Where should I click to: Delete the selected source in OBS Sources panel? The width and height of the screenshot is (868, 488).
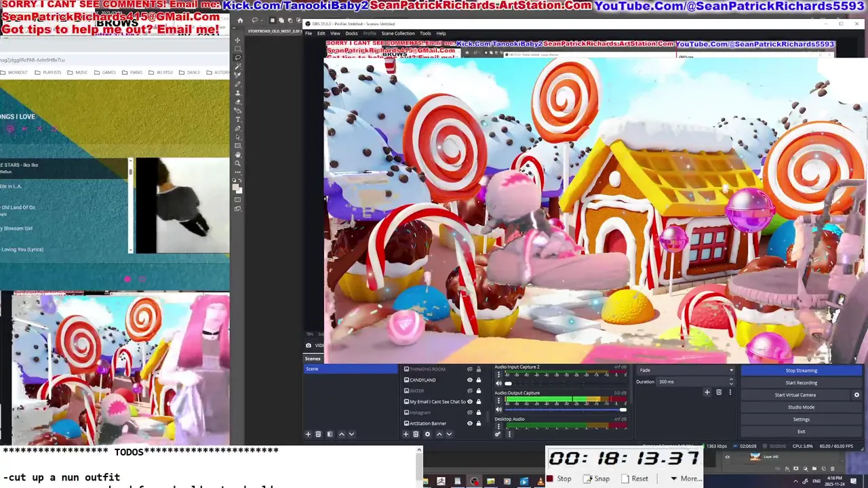pos(416,434)
